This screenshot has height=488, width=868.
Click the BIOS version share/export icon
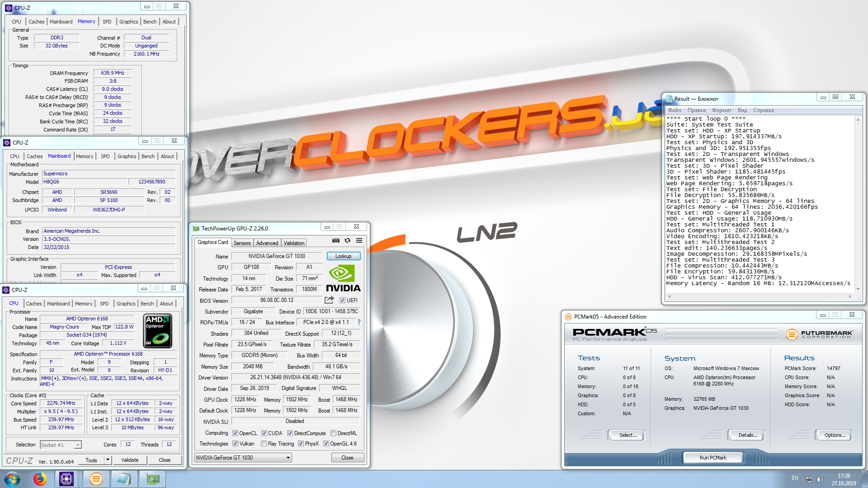[x=329, y=300]
